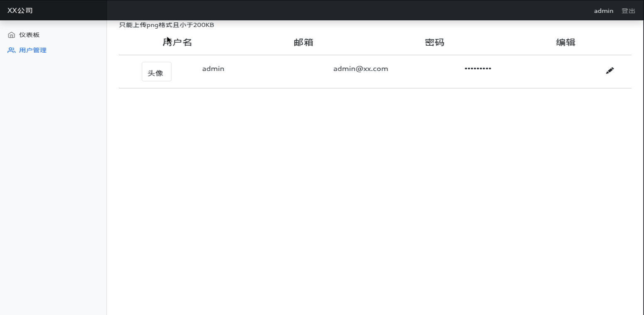Click the 密码 column header
Viewport: 644px width, 315px height.
point(435,42)
